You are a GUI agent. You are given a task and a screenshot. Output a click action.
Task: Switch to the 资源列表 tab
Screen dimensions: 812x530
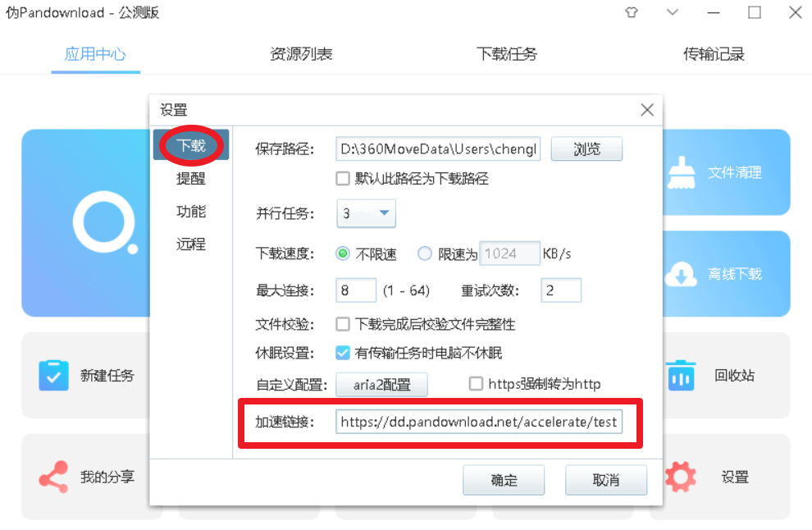[x=301, y=54]
